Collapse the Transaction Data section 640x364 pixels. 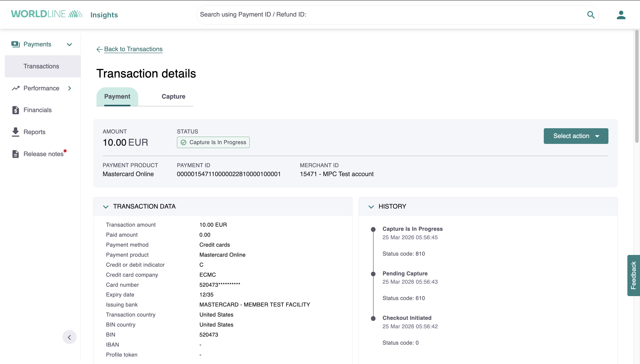(106, 207)
